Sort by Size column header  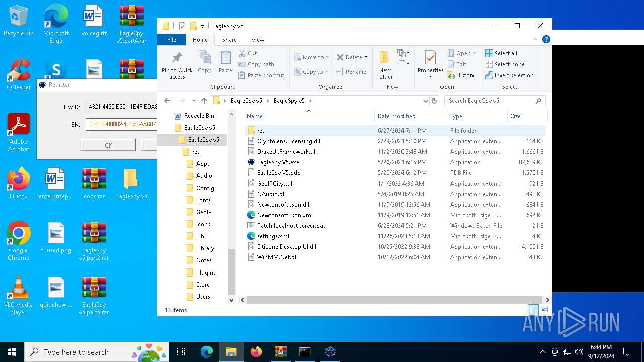526,116
